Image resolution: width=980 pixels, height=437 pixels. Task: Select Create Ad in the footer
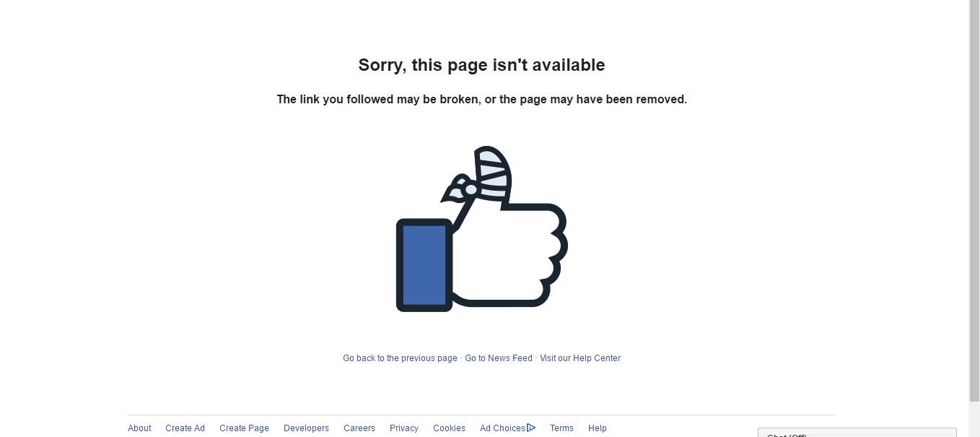pyautogui.click(x=185, y=428)
